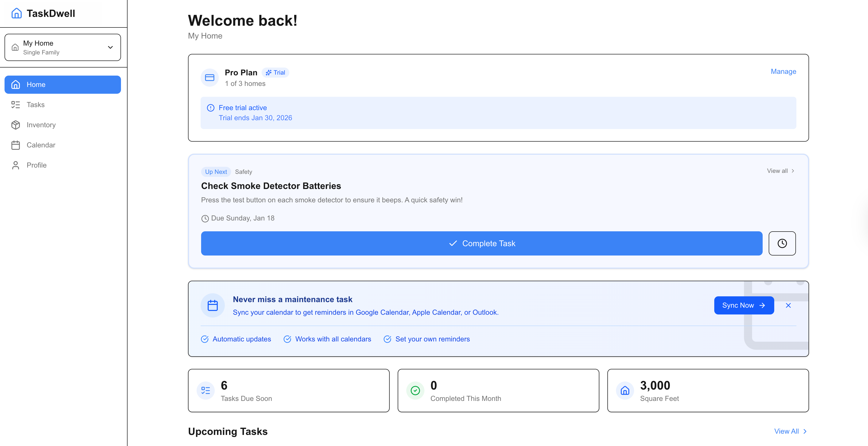Click the clock icon to snooze the task
Screen dimensions: 868x446
pos(782,243)
